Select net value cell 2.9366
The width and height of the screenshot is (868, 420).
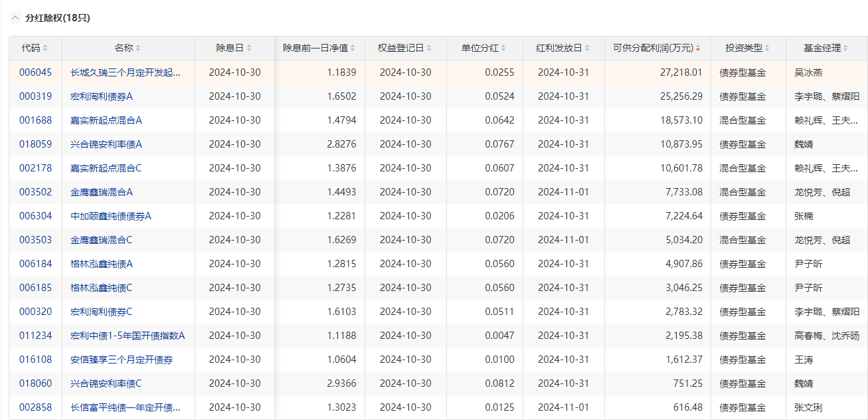click(341, 383)
